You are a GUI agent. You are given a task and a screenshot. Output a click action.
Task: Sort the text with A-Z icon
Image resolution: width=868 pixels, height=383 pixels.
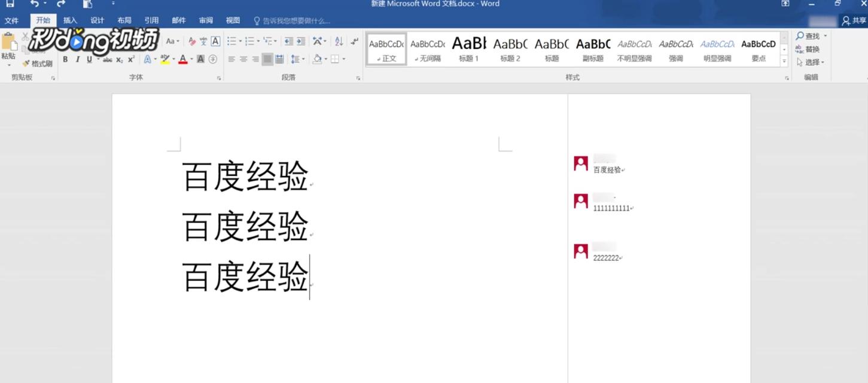click(x=339, y=41)
